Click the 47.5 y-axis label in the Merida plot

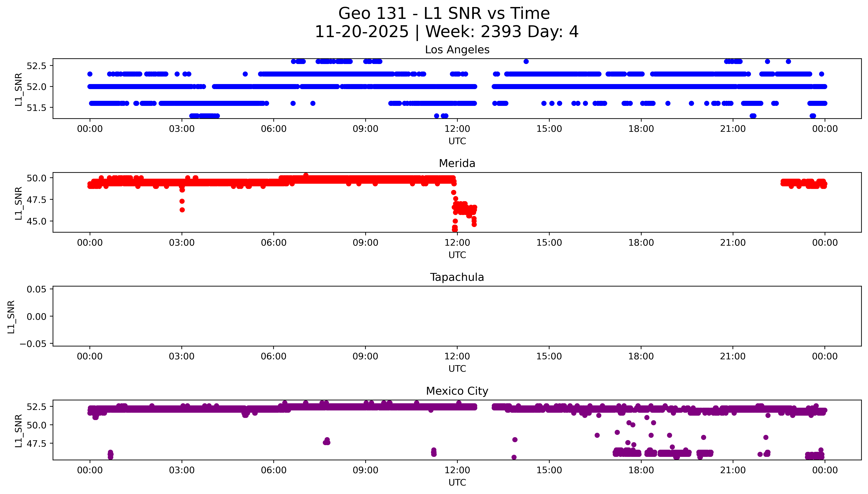(x=36, y=200)
